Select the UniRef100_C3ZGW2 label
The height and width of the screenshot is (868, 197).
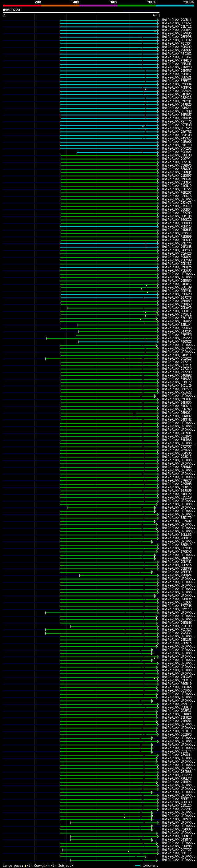tap(177, 521)
